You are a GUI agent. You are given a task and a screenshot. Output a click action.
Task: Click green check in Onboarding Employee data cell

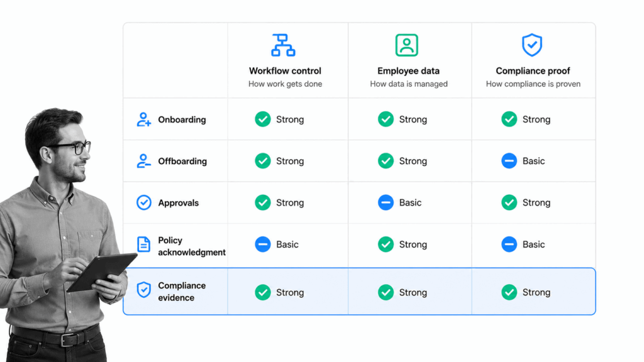click(x=386, y=119)
